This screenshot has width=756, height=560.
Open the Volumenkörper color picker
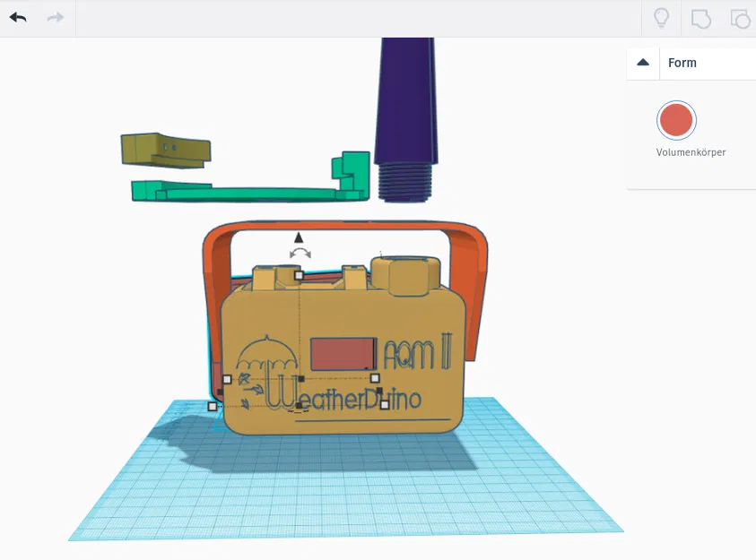point(675,119)
